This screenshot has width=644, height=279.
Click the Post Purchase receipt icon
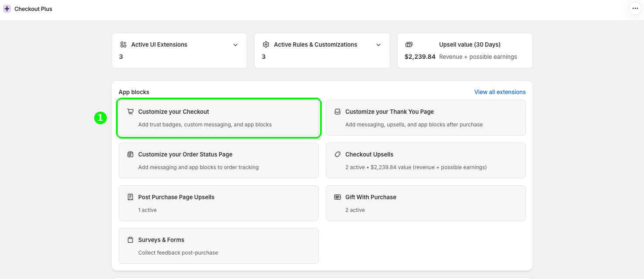pyautogui.click(x=130, y=197)
